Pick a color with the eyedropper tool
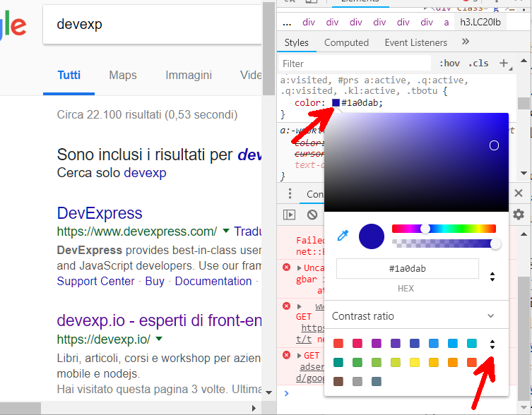The image size is (532, 415). point(343,236)
